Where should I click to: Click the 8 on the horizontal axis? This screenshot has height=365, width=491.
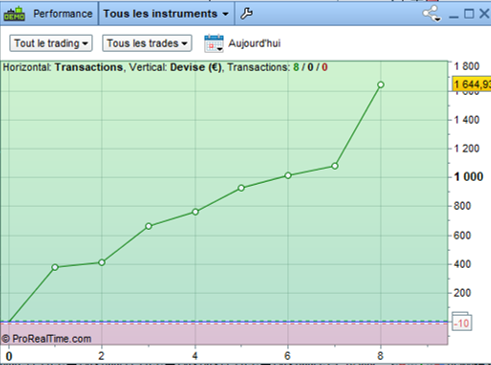click(x=380, y=356)
